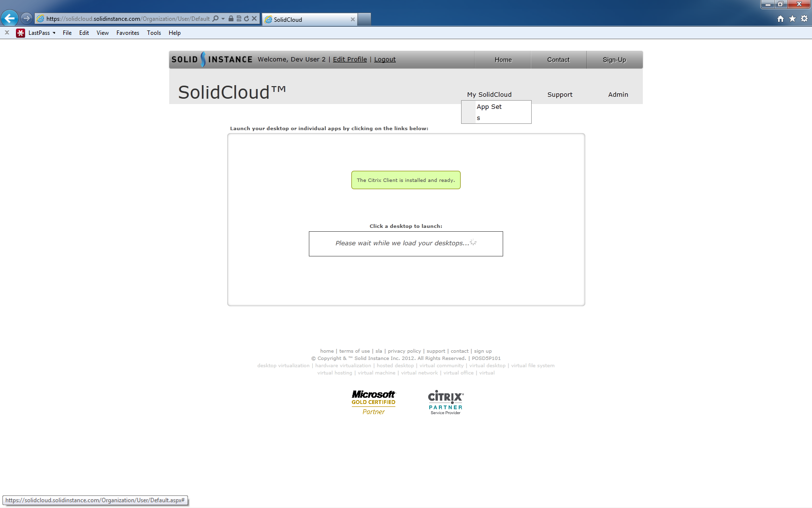Go back using the browser Back arrow
This screenshot has width=812, height=508.
point(10,18)
